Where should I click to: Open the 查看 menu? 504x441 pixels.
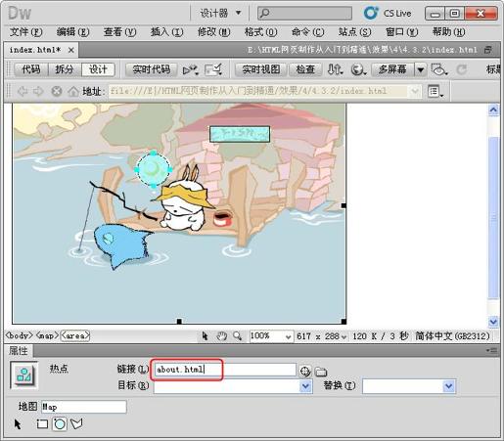click(120, 32)
